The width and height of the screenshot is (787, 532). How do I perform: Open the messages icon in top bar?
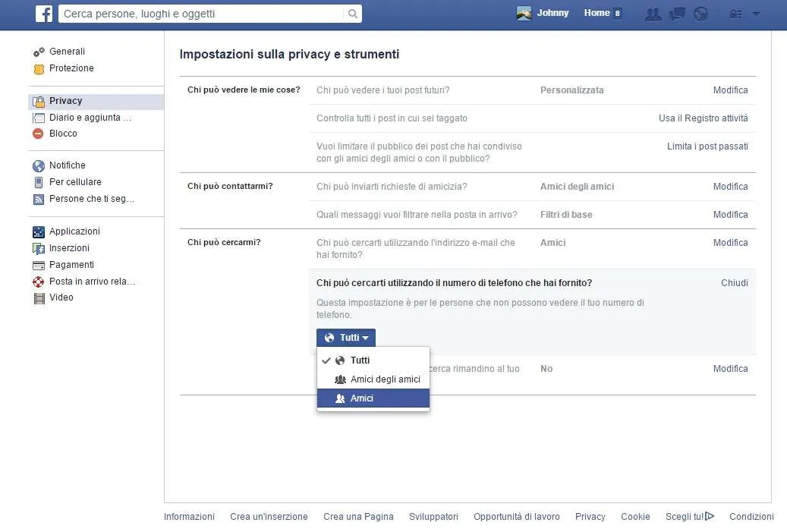(677, 14)
